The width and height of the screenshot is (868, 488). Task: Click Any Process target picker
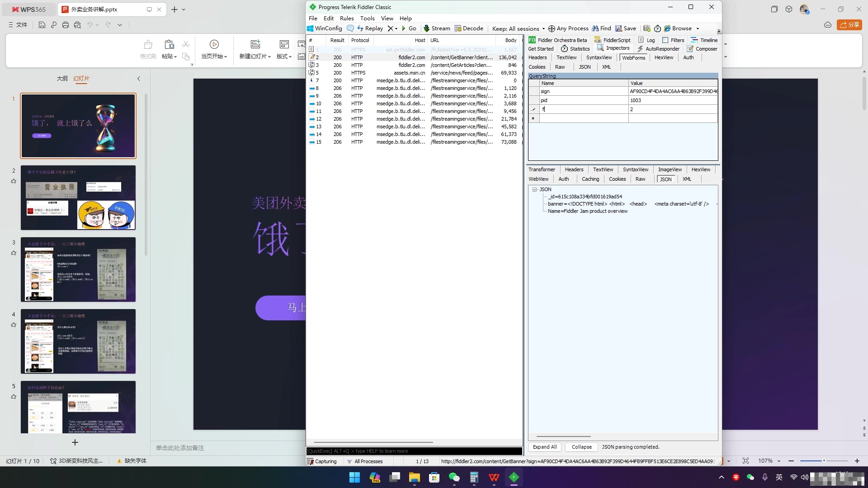(568, 28)
